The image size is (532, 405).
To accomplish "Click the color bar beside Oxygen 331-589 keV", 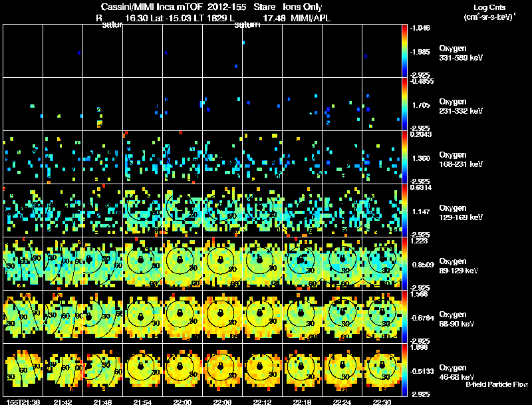I will [x=404, y=51].
